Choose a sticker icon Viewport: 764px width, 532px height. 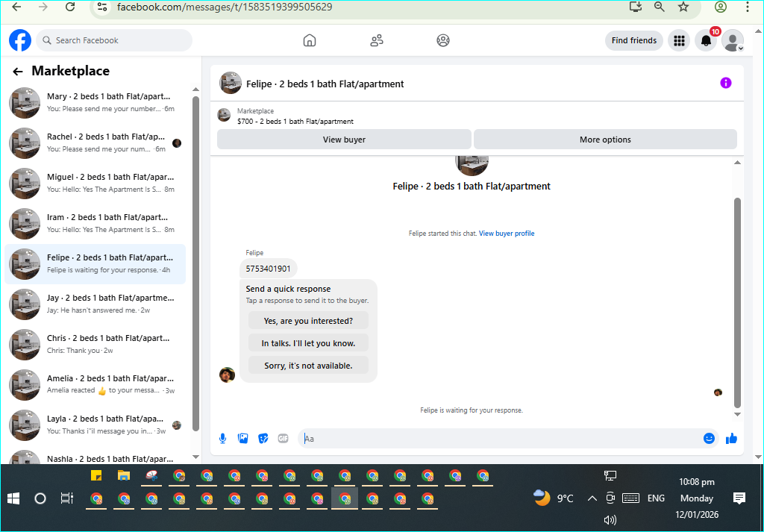click(x=263, y=439)
